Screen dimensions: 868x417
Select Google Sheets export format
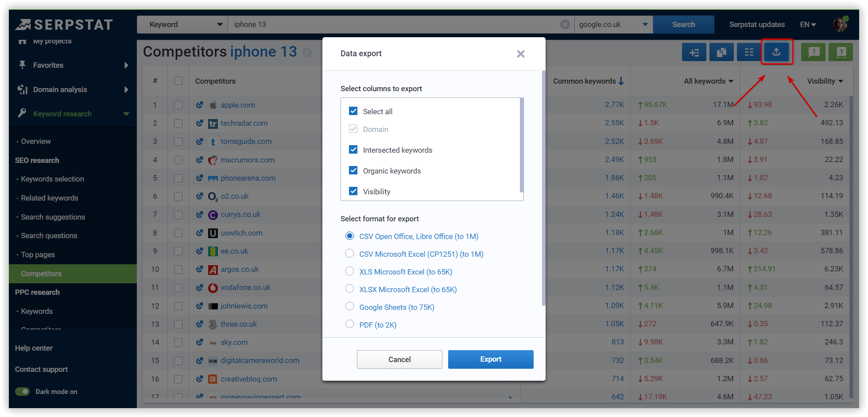tap(349, 306)
